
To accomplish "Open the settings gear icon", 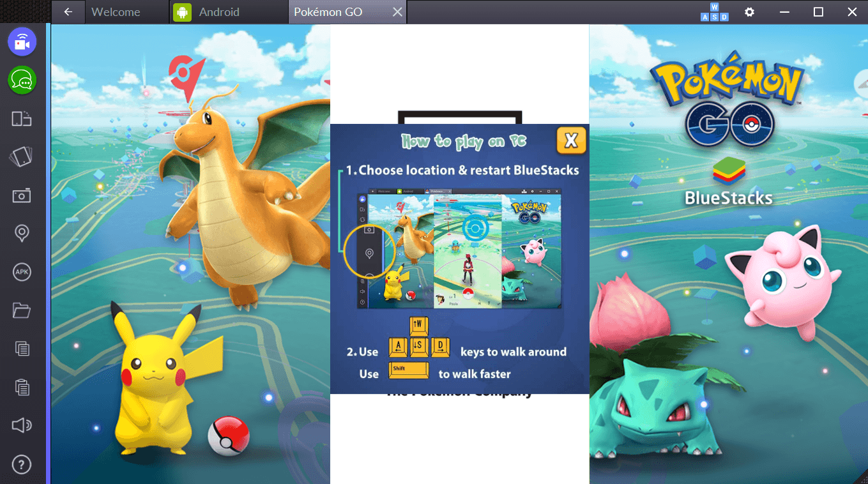I will [x=750, y=12].
